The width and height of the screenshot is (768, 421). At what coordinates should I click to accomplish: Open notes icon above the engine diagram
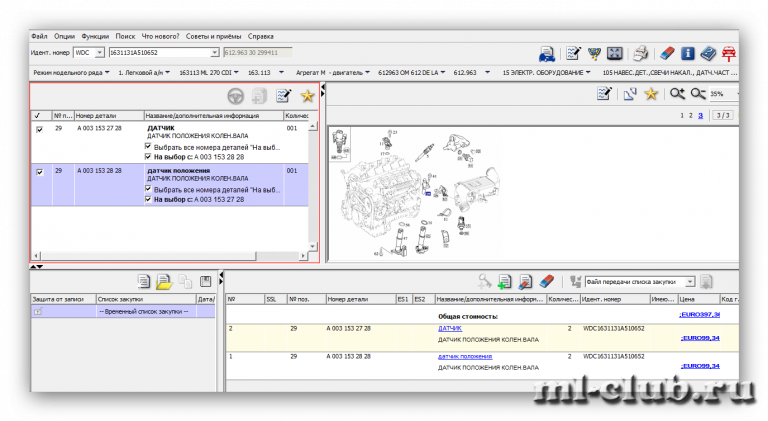[604, 94]
